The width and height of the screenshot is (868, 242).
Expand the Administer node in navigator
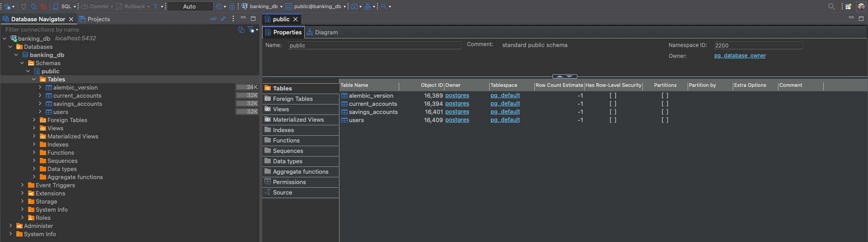pyautogui.click(x=10, y=226)
